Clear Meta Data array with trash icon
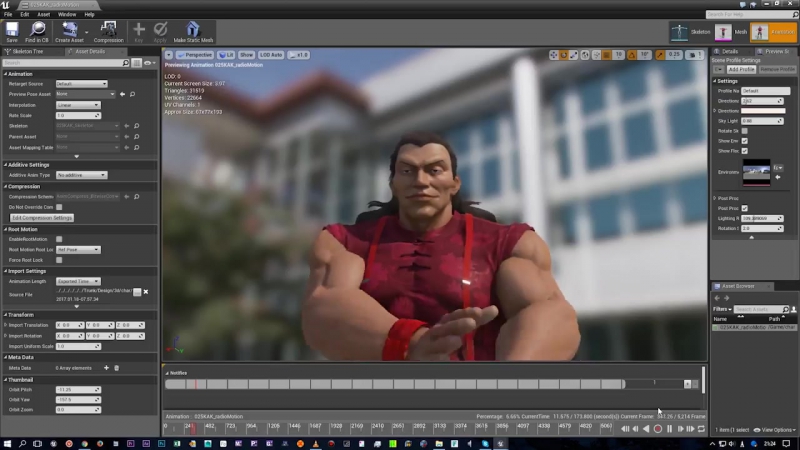This screenshot has width=800, height=450. tap(116, 368)
